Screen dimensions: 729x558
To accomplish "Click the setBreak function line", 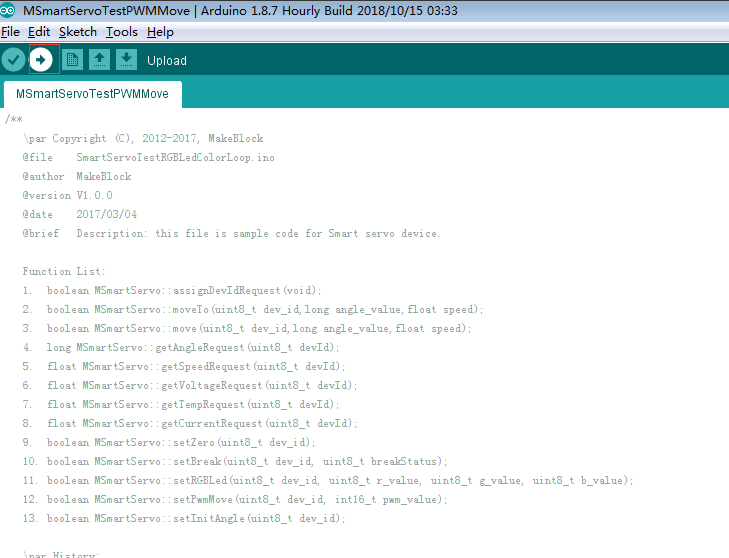I will click(235, 462).
